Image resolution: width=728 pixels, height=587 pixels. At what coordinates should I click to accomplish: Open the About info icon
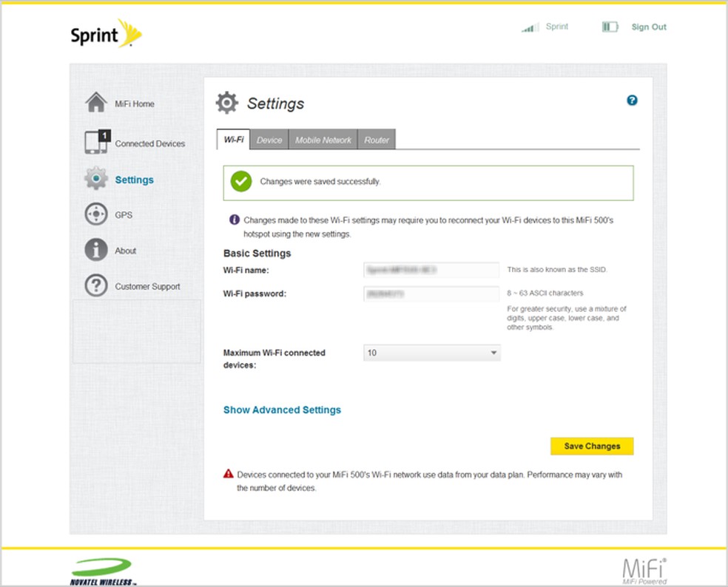click(x=96, y=250)
